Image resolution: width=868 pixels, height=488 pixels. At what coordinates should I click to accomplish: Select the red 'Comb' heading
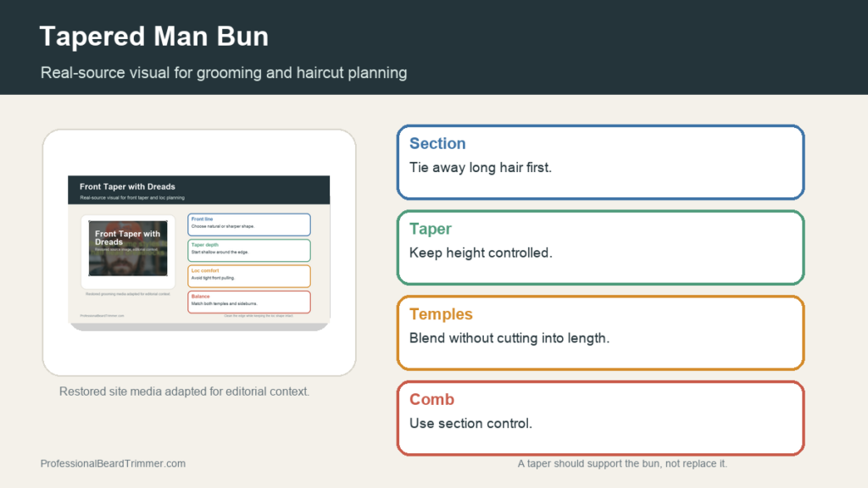(431, 399)
